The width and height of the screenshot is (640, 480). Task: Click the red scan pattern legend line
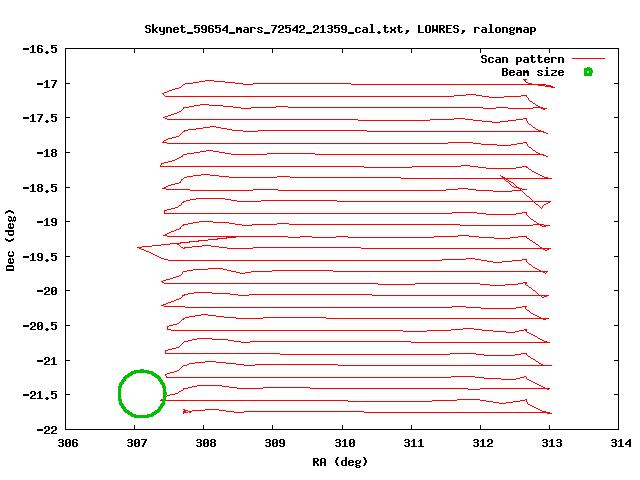pos(588,59)
